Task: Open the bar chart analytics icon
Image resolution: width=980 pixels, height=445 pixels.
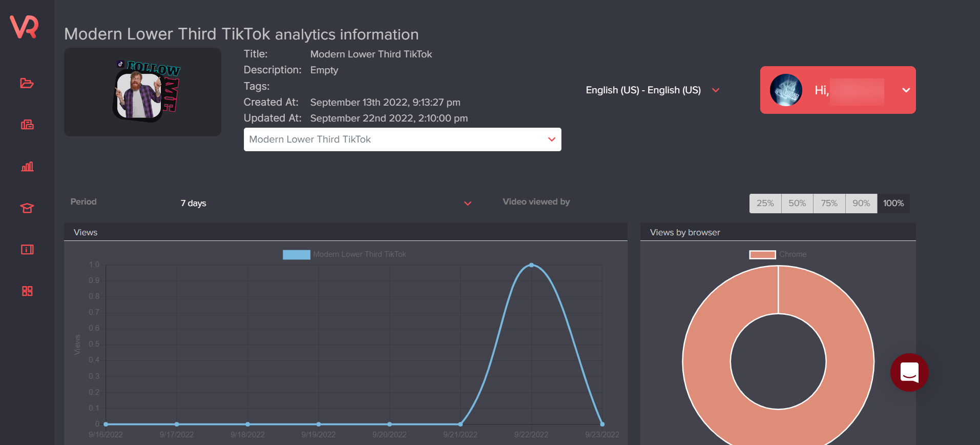Action: tap(27, 166)
